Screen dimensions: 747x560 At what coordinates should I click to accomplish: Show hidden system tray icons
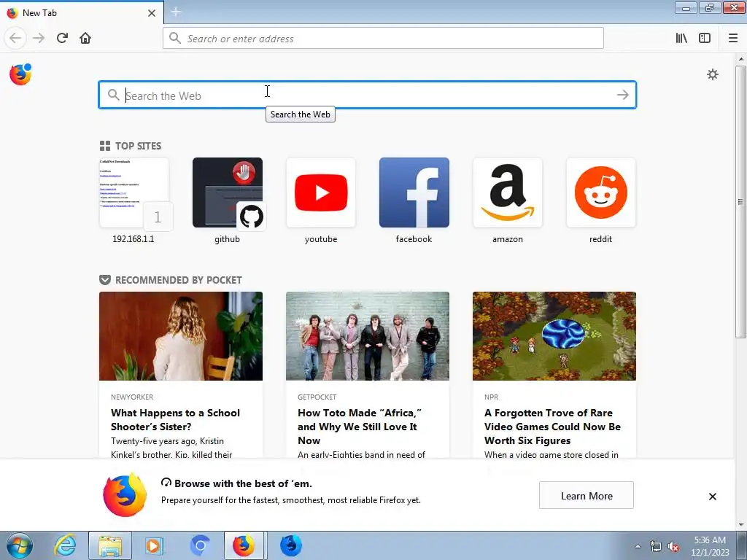pyautogui.click(x=638, y=546)
